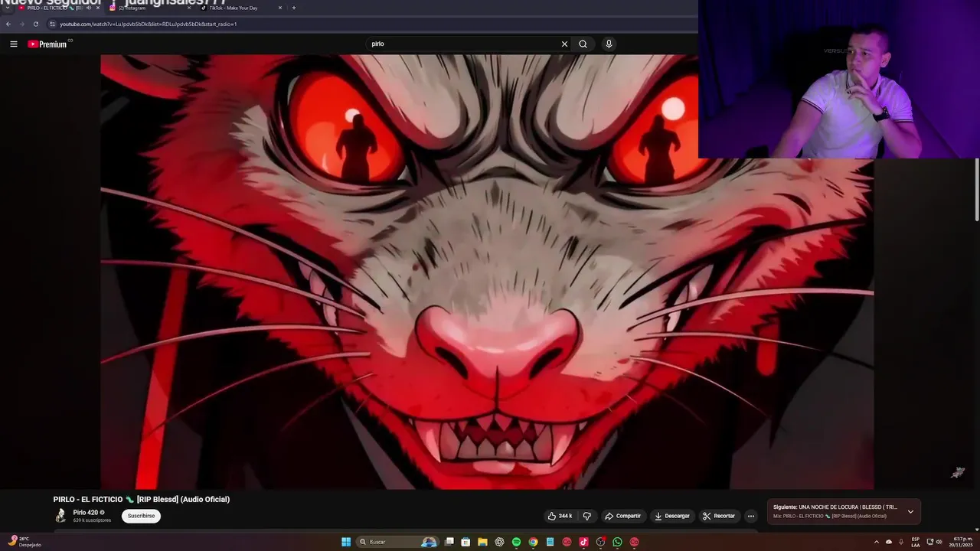This screenshot has width=980, height=551.
Task: Open Task View on the taskbar
Action: coord(449,542)
